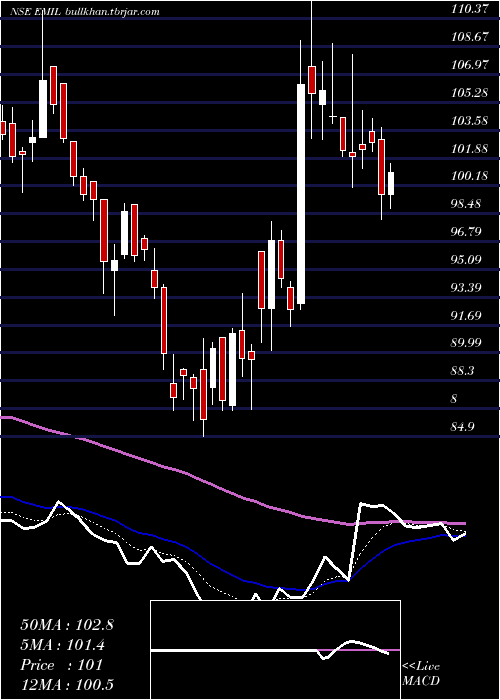This screenshot has height=700, width=500.
Task: Select the 106.97 price axis label
Action: (469, 65)
